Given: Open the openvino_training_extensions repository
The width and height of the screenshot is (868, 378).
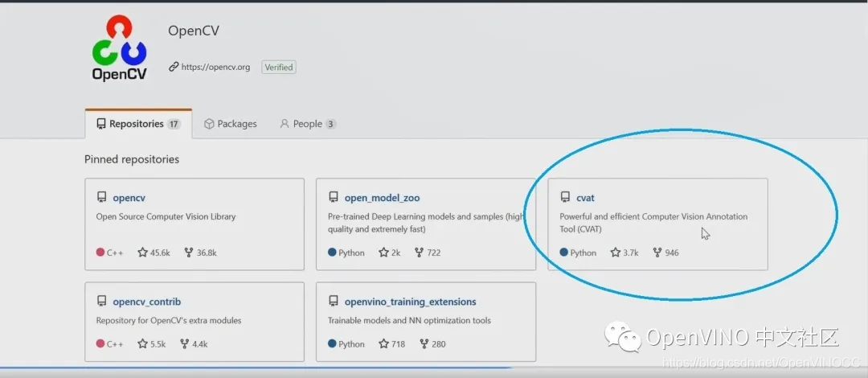Looking at the screenshot, I should (x=410, y=302).
